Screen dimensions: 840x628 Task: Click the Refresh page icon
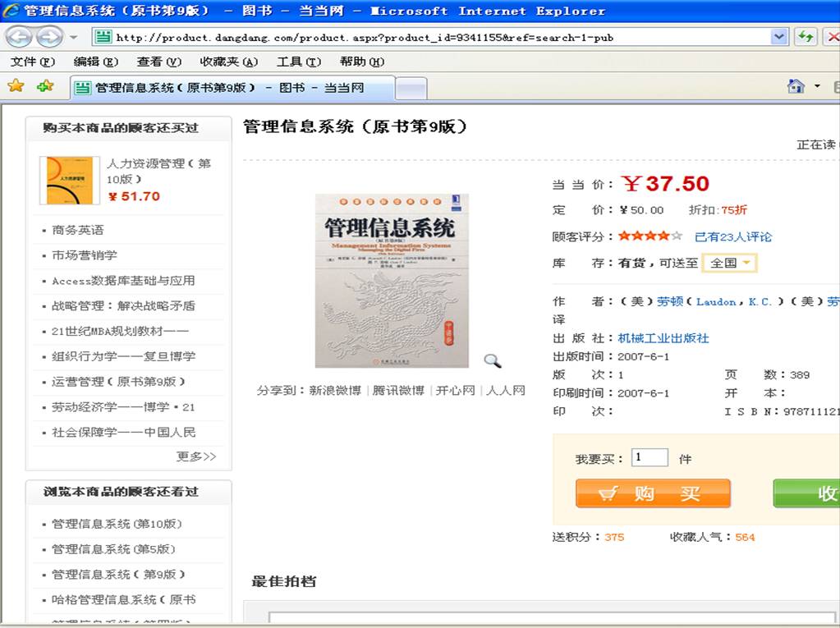pos(806,37)
